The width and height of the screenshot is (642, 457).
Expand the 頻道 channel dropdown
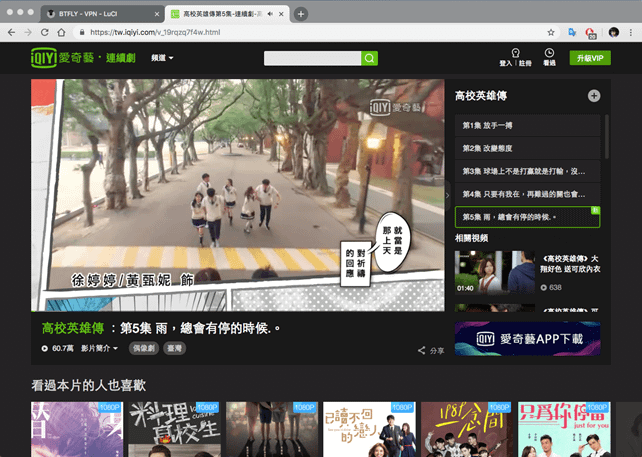click(x=162, y=58)
